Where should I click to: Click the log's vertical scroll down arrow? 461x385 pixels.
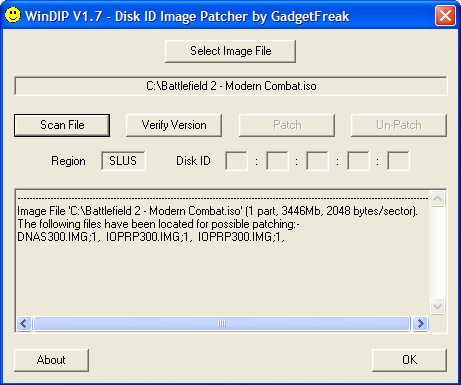(x=437, y=306)
